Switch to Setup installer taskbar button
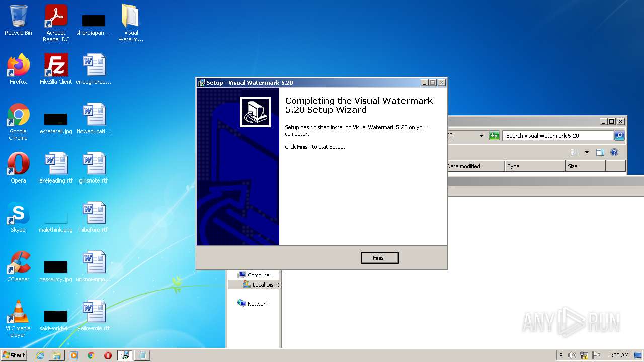Screen dimensions: 644x362 (125, 355)
